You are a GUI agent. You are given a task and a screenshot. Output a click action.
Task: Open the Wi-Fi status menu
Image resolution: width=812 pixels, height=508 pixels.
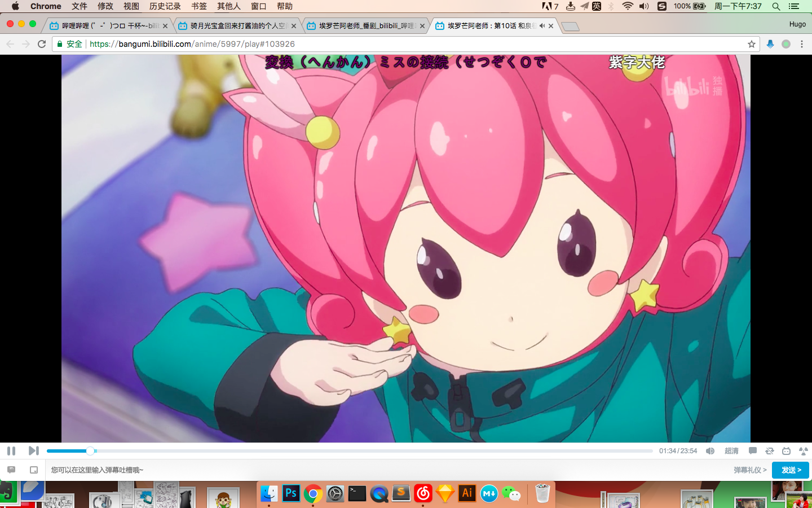[x=628, y=6]
